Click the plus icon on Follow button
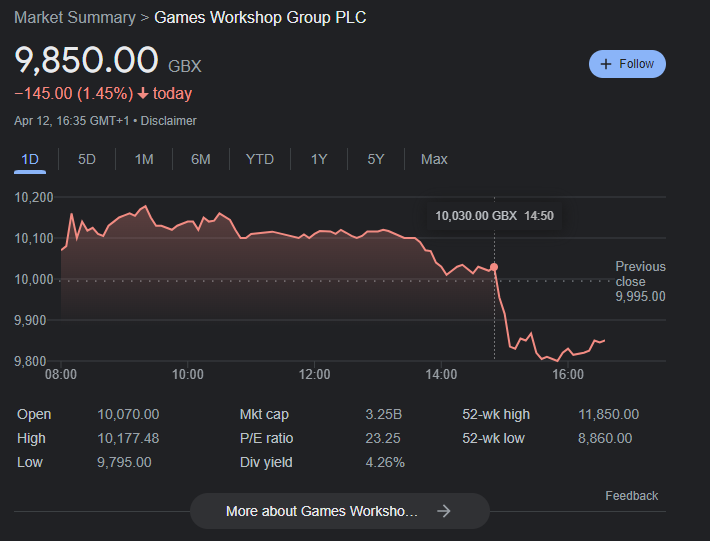This screenshot has width=710, height=541. pyautogui.click(x=605, y=64)
